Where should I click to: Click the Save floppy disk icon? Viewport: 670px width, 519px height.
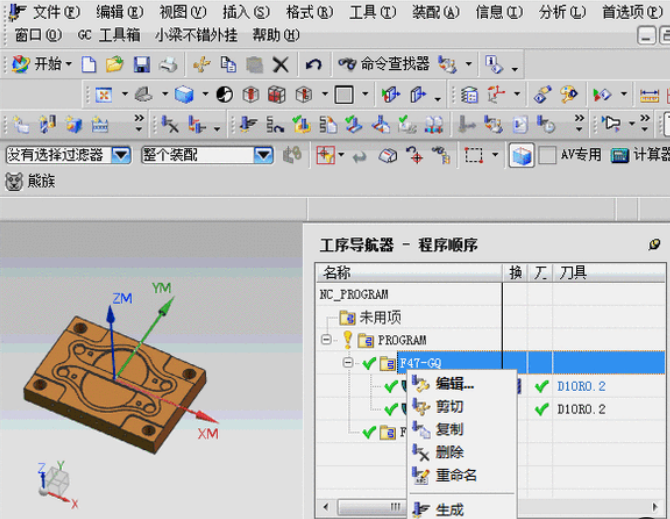[x=141, y=64]
